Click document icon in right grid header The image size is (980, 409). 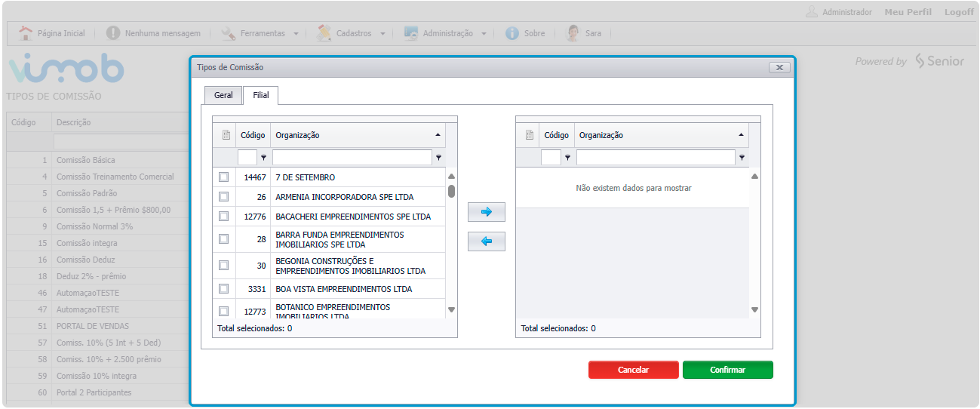click(528, 135)
